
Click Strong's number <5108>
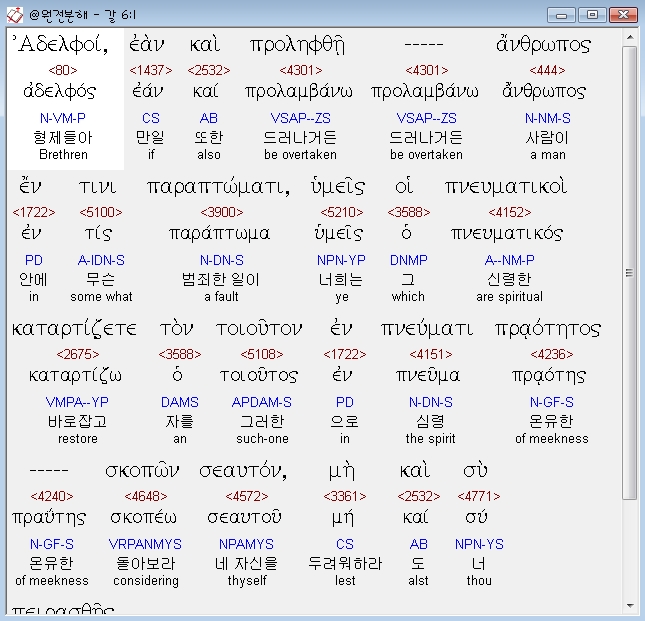262,354
